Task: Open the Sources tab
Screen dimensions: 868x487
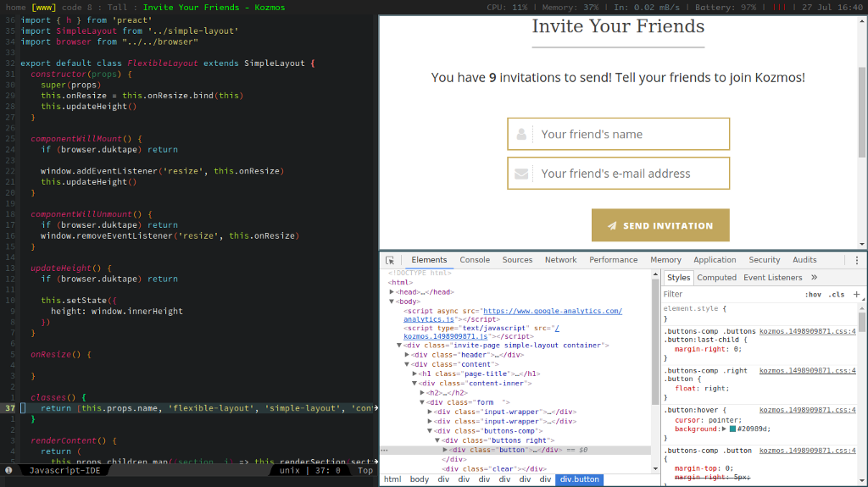Action: (517, 259)
